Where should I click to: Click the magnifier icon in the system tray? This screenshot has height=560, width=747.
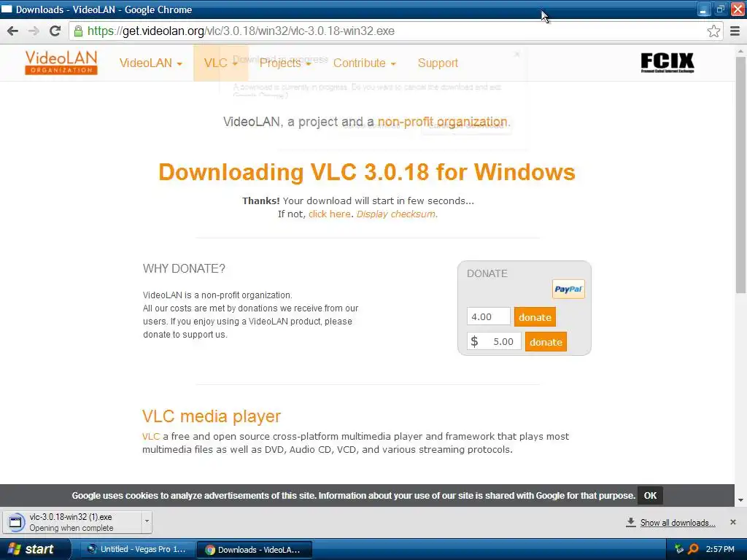click(x=693, y=549)
